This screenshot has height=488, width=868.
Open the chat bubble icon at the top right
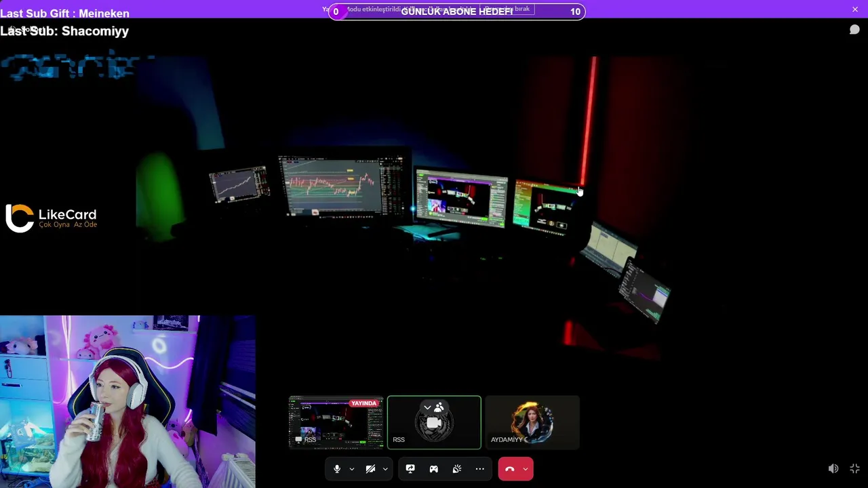click(854, 30)
